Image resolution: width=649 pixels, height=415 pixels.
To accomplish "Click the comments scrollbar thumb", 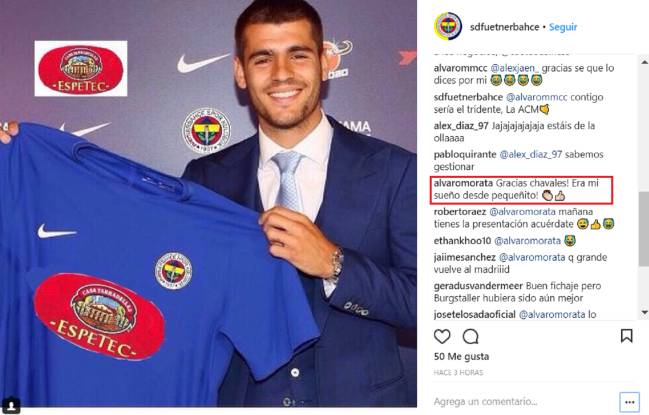I will click(x=644, y=230).
